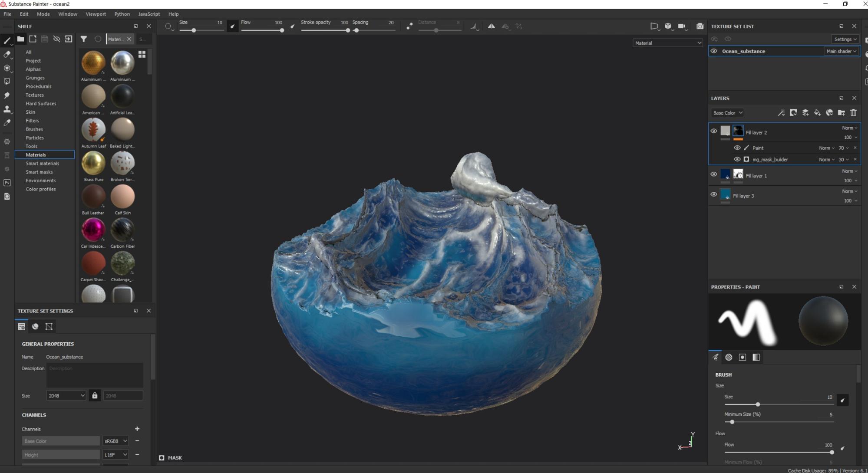Expand the texture Size 2048 dropdown

[x=66, y=396]
